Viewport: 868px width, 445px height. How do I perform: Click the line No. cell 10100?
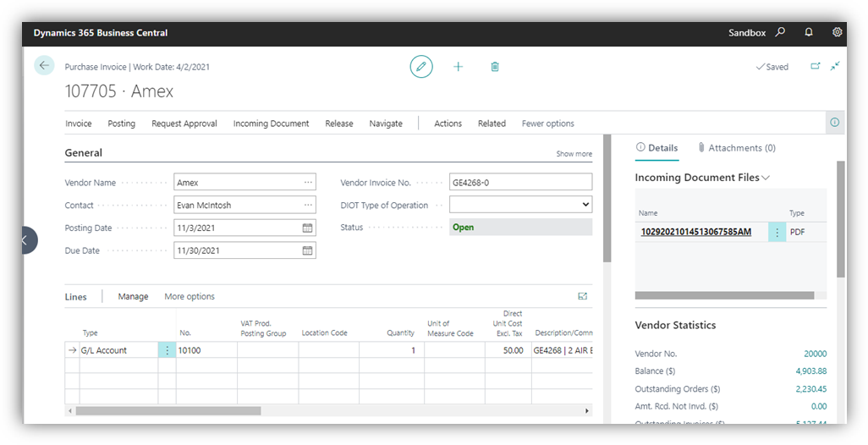coord(206,350)
